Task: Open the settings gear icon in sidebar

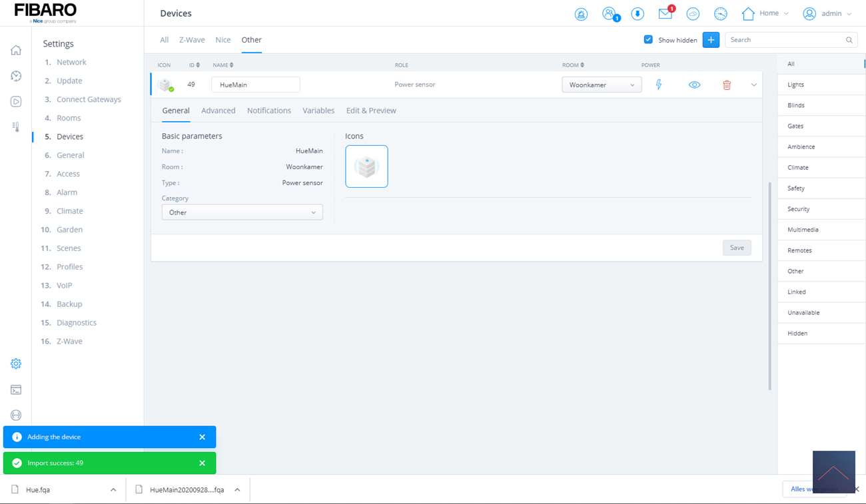Action: click(16, 364)
